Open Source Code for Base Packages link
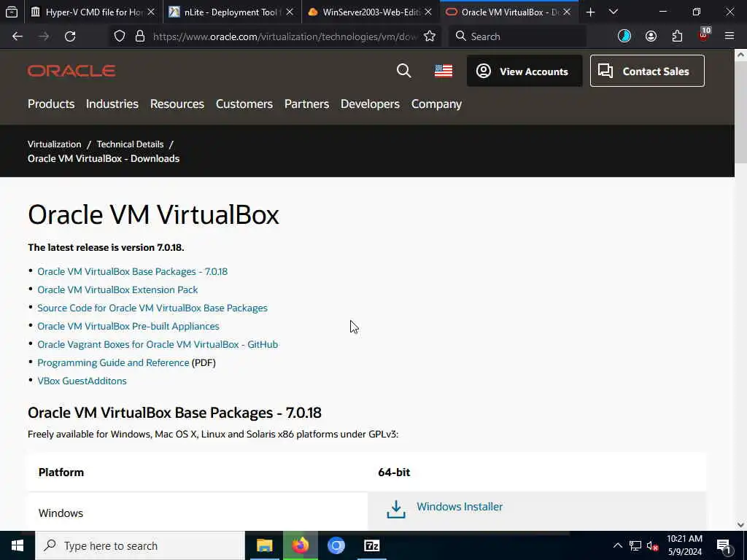The image size is (747, 560). [x=152, y=308]
